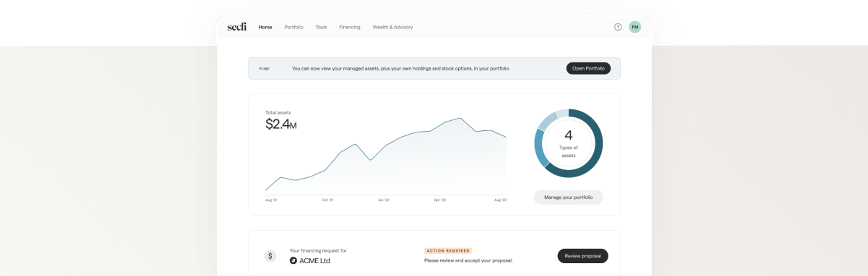Click the ACTION REQUIRED badge
868x276 pixels.
[x=448, y=251]
